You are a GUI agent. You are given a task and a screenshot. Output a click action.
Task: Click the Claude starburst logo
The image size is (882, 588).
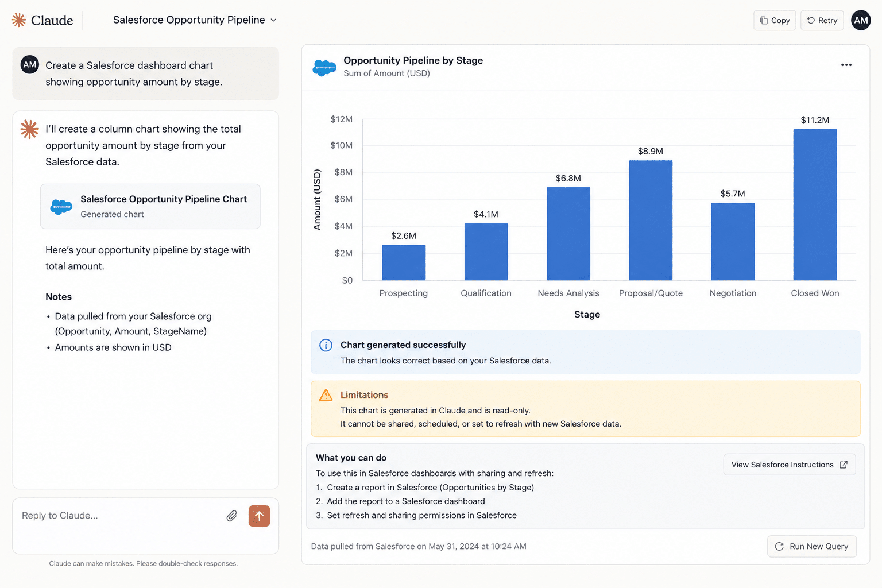click(19, 20)
